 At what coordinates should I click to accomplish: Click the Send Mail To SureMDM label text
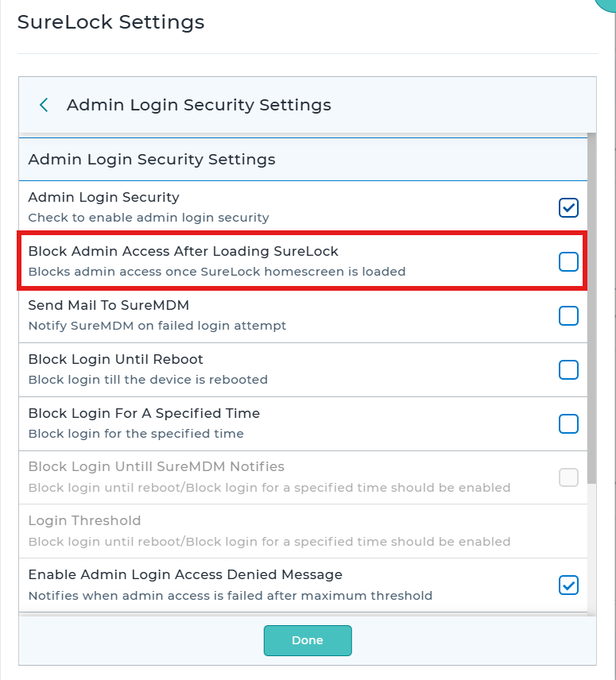tap(108, 305)
